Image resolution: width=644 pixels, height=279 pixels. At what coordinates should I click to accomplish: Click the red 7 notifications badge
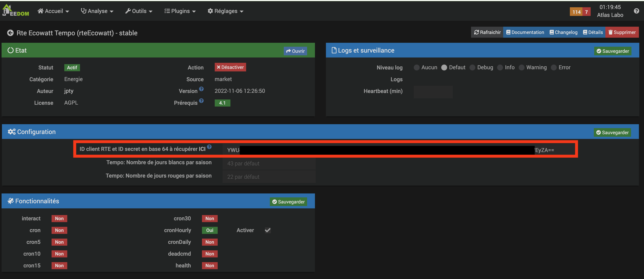(587, 12)
